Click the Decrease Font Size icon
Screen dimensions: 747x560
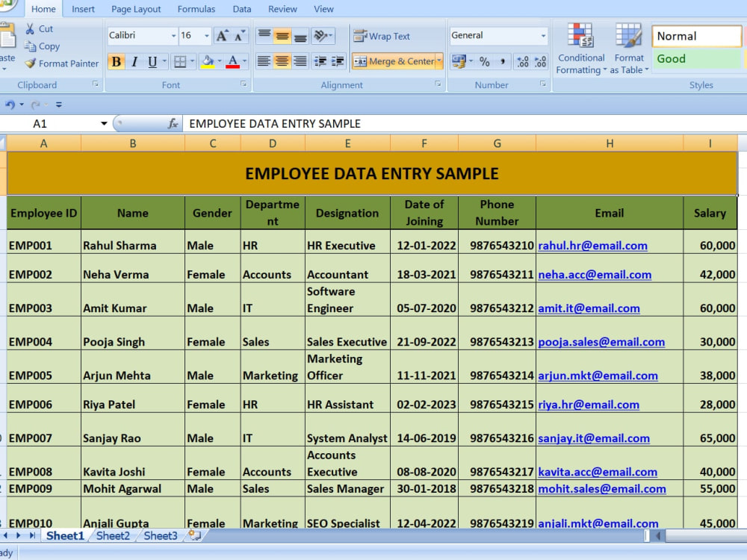point(240,36)
